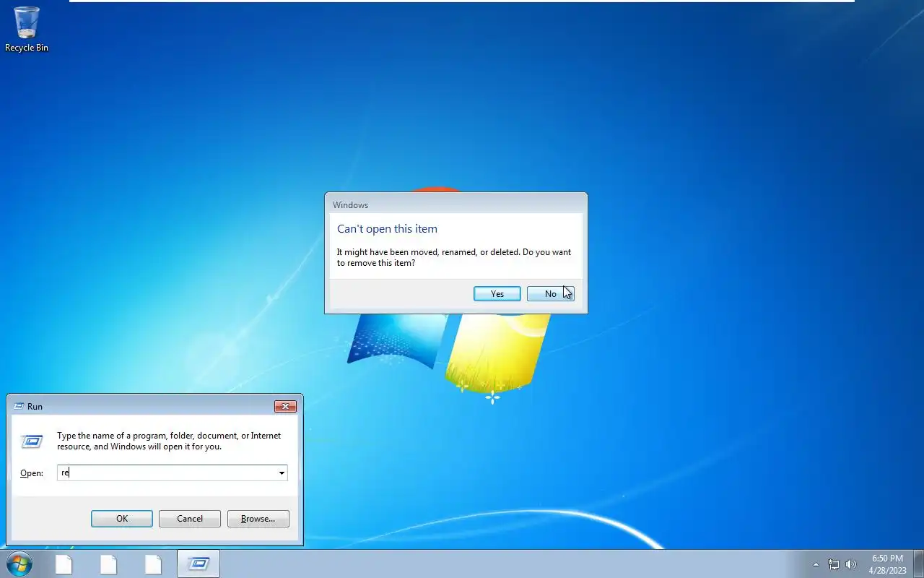The width and height of the screenshot is (924, 578).
Task: Click the 'Run' window title text
Action: coord(35,407)
